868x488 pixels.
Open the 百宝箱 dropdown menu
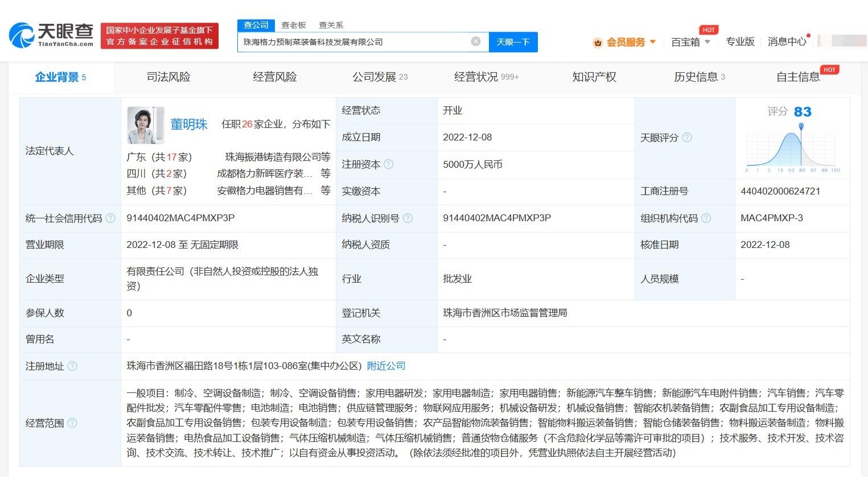(x=690, y=42)
